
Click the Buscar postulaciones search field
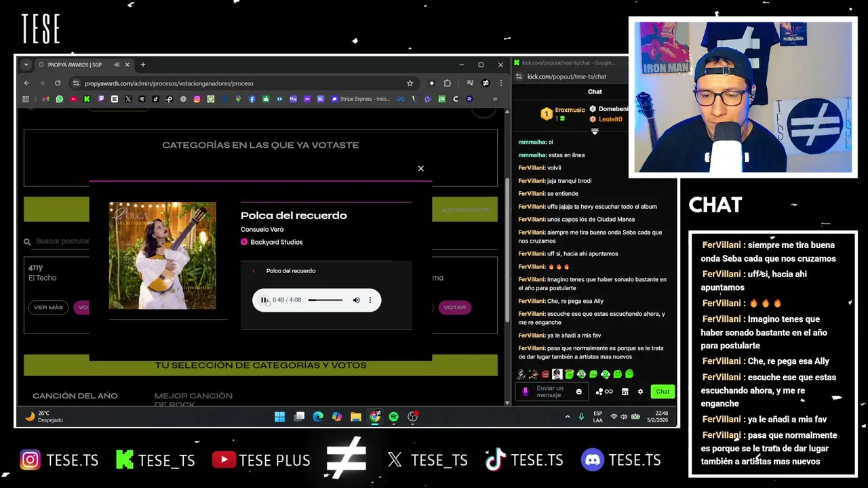coord(61,241)
